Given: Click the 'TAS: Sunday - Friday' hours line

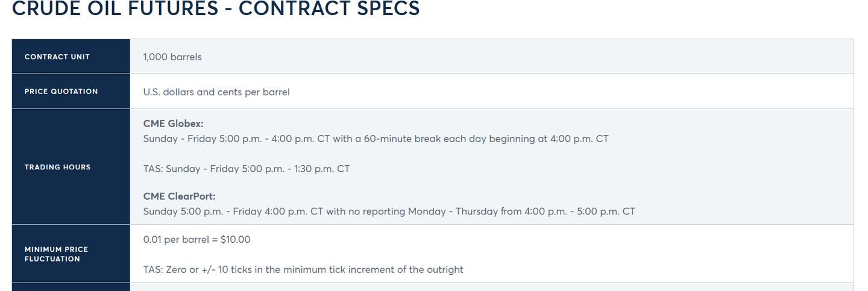Looking at the screenshot, I should click(190, 169).
